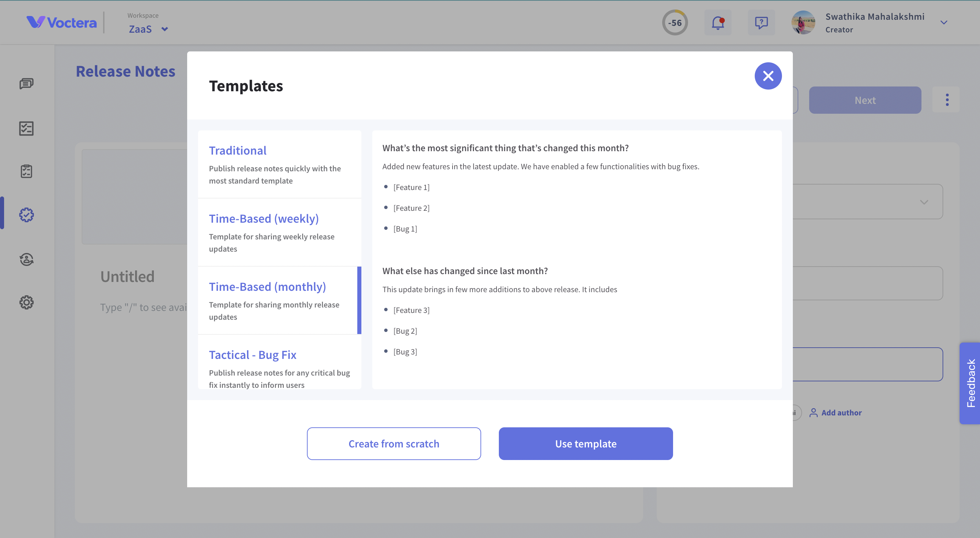
Task: Open the vertical Feedback tab
Action: [970, 383]
